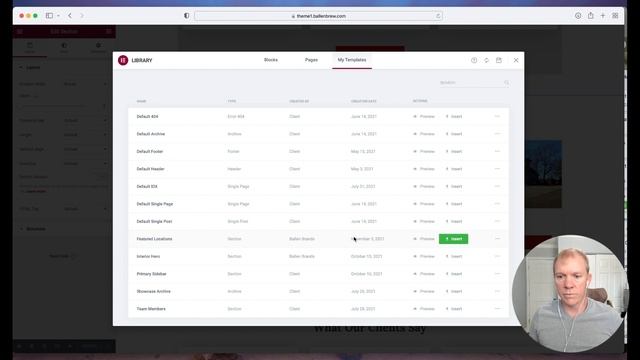
Task: Click the Primary Sidebar template name
Action: pyautogui.click(x=151, y=274)
